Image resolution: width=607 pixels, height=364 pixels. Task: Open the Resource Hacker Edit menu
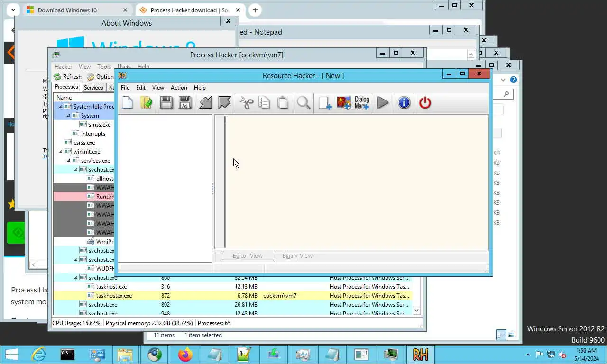coord(141,88)
